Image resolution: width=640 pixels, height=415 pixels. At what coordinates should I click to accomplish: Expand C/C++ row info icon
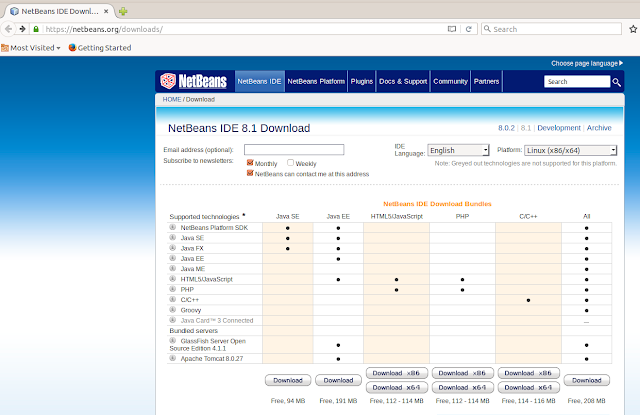point(173,300)
